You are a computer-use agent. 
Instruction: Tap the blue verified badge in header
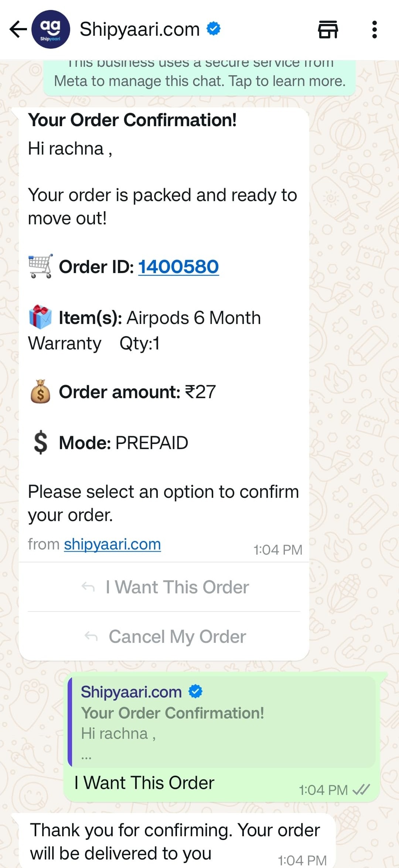click(x=214, y=28)
